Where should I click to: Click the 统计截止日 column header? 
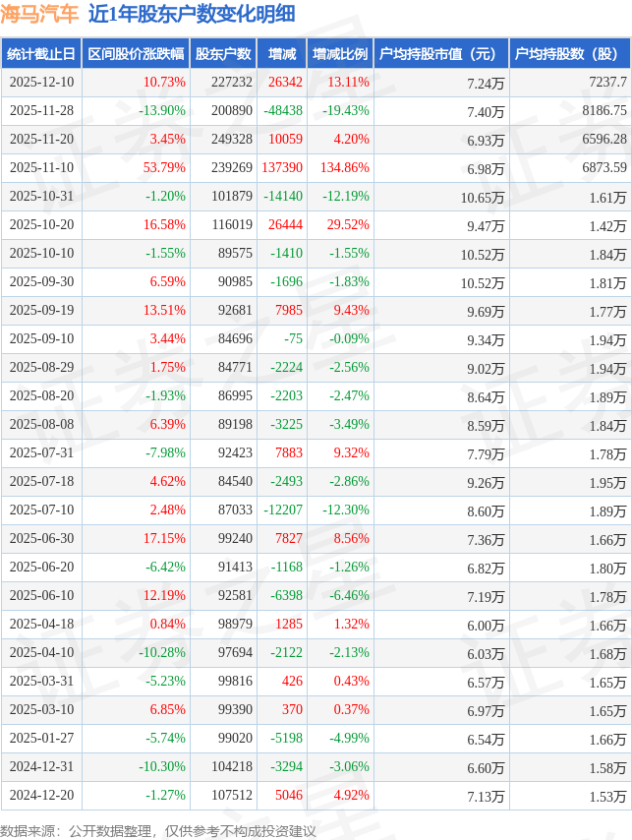tap(40, 54)
